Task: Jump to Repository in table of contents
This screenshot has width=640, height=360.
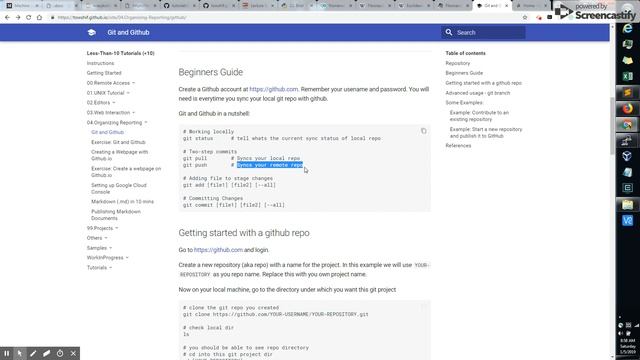Action: 458,63
